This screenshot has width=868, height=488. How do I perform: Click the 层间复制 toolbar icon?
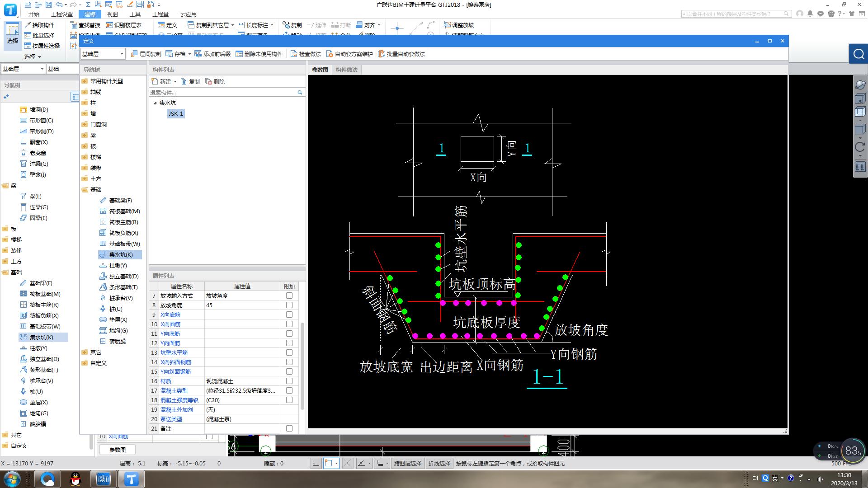(134, 54)
